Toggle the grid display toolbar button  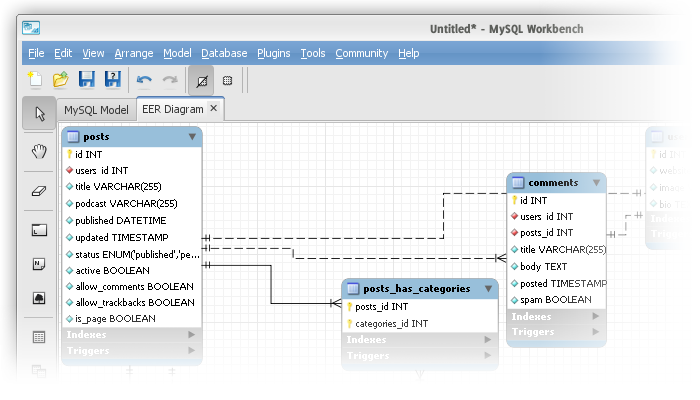tap(201, 81)
